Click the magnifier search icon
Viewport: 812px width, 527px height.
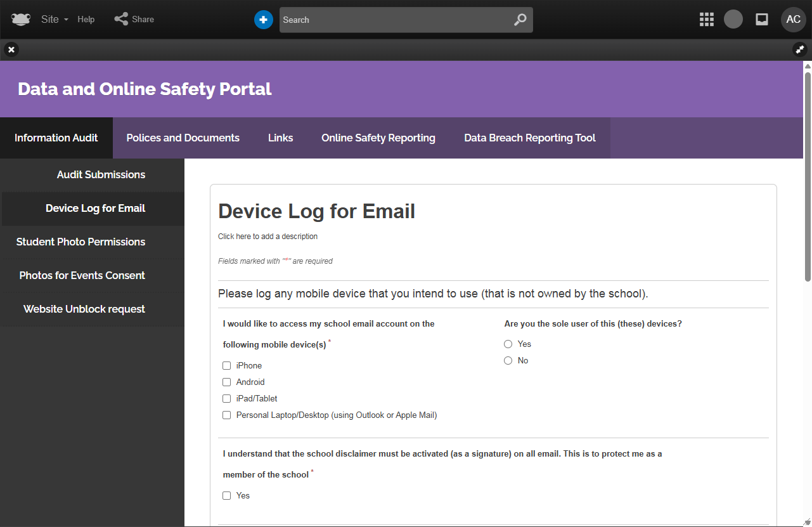tap(520, 20)
